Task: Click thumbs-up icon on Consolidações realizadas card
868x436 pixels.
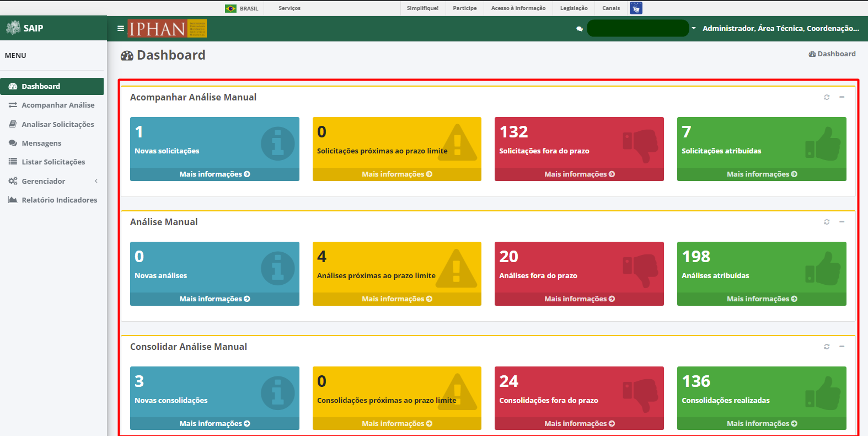Action: point(823,393)
